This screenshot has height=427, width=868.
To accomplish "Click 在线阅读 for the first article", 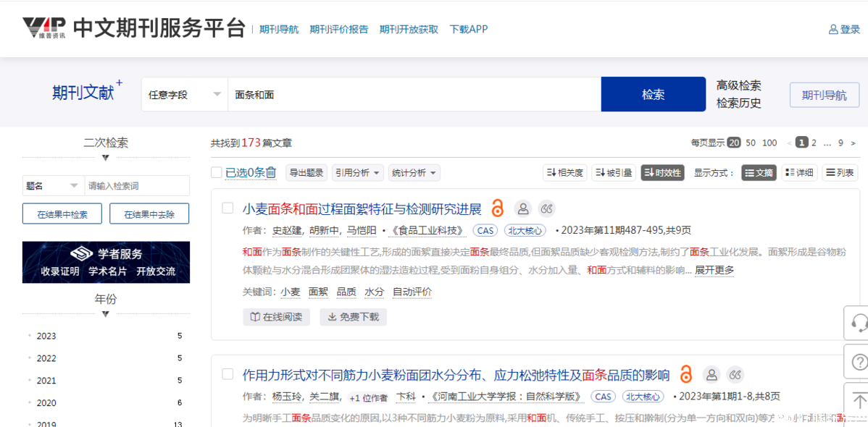I will tap(276, 317).
